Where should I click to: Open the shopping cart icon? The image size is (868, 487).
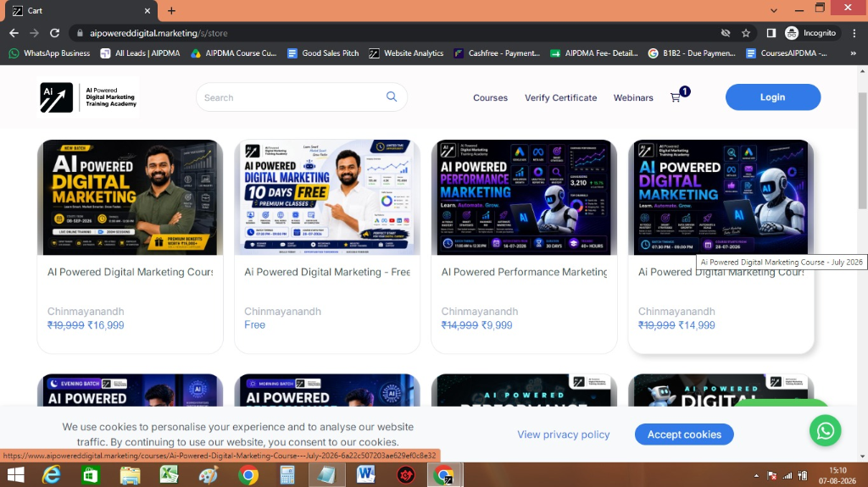(x=676, y=98)
